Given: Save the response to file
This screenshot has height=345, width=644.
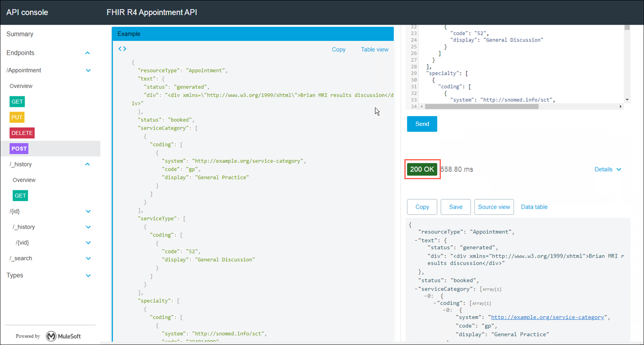Looking at the screenshot, I should pyautogui.click(x=456, y=207).
